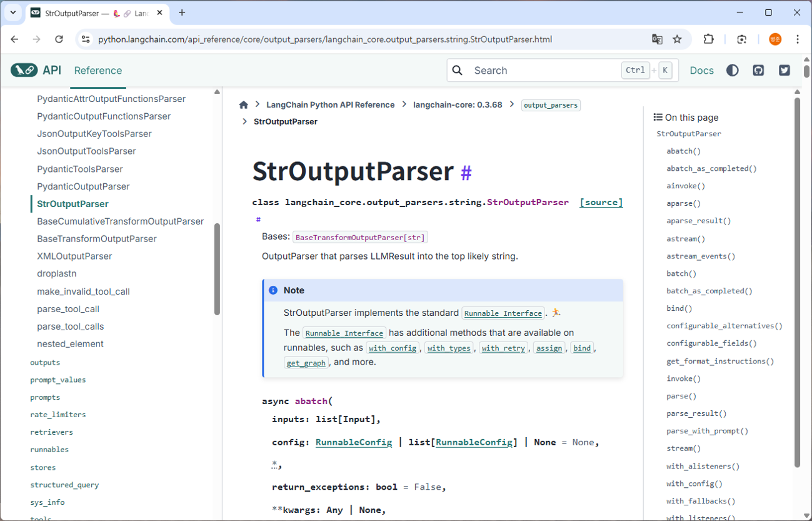
Task: Click the heading anchor # next to StrOutputParser
Action: 466,173
